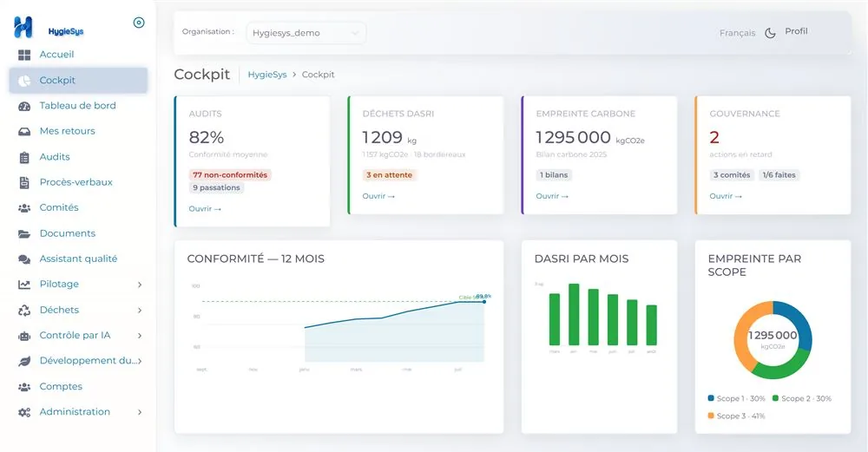
Task: Click the Comités group icon
Action: (x=24, y=208)
